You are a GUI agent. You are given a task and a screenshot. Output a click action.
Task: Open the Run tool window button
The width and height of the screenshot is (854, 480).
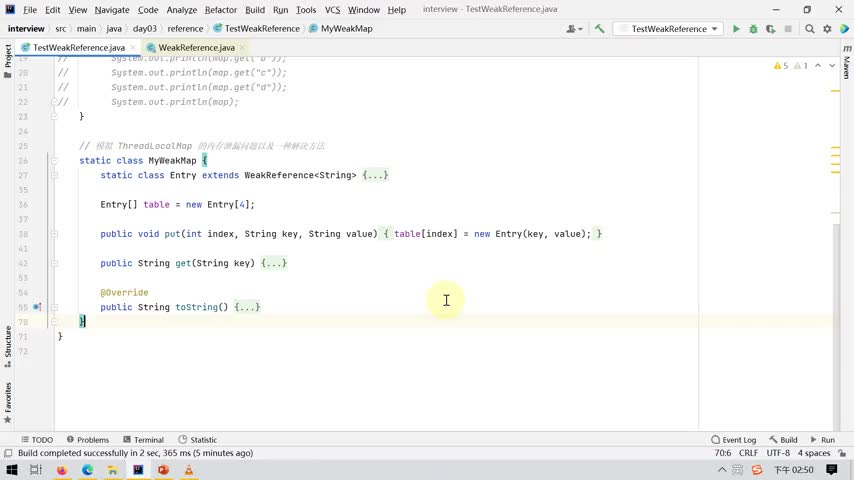tap(822, 440)
